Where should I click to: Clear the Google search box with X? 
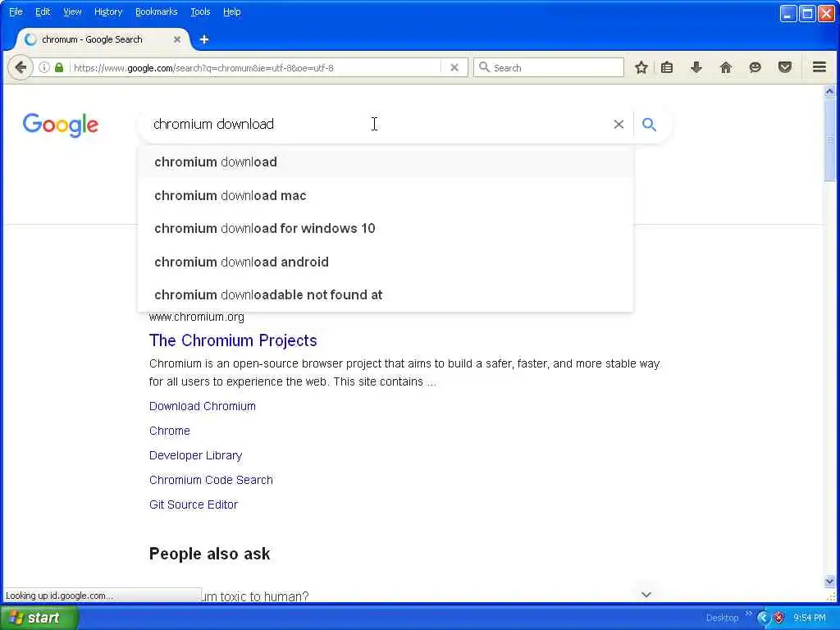pyautogui.click(x=619, y=125)
